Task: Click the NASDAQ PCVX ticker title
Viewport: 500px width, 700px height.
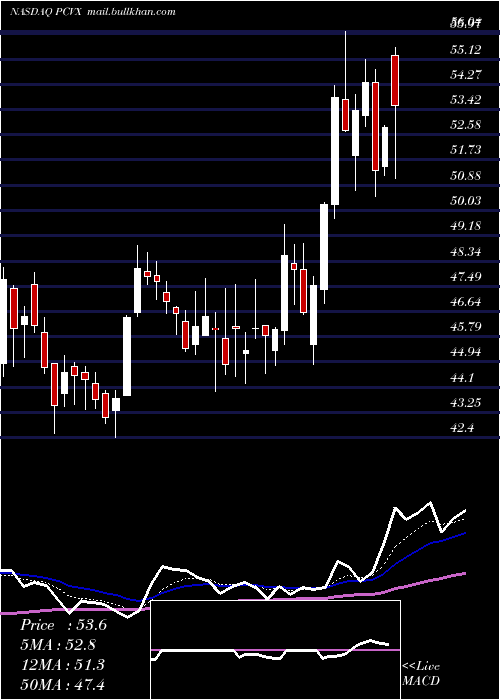Action: click(x=45, y=12)
